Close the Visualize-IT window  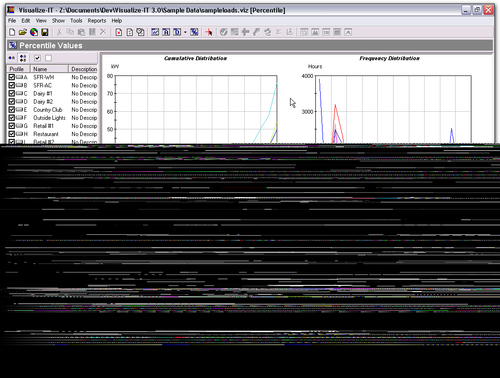pyautogui.click(x=489, y=10)
